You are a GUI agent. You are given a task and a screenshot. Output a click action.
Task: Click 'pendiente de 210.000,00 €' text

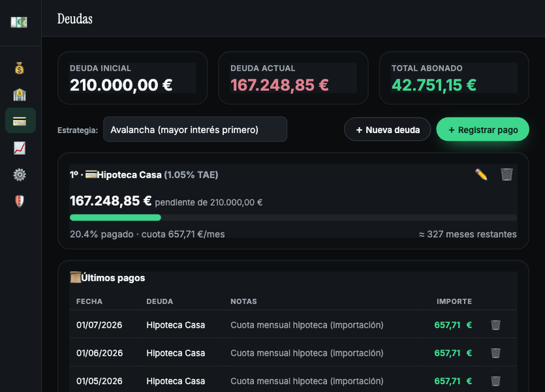[208, 203]
